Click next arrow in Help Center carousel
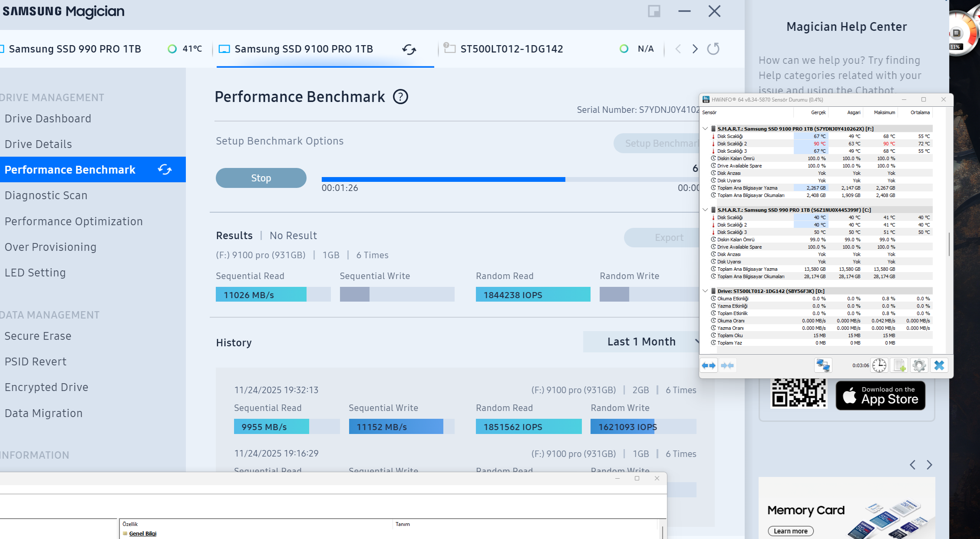This screenshot has width=980, height=539. [929, 465]
